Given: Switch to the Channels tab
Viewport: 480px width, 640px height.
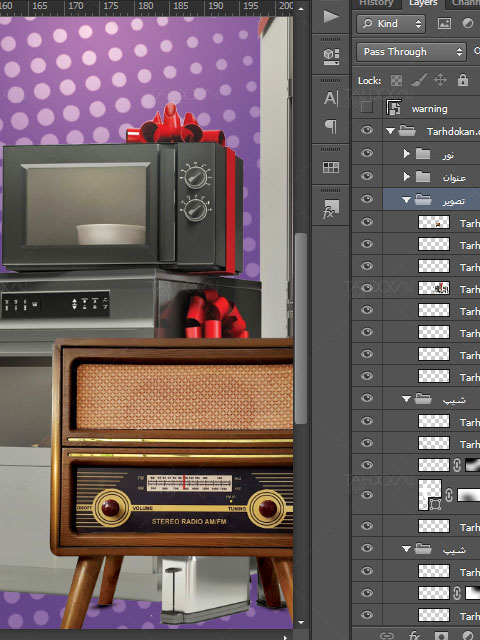Looking at the screenshot, I should (x=466, y=3).
